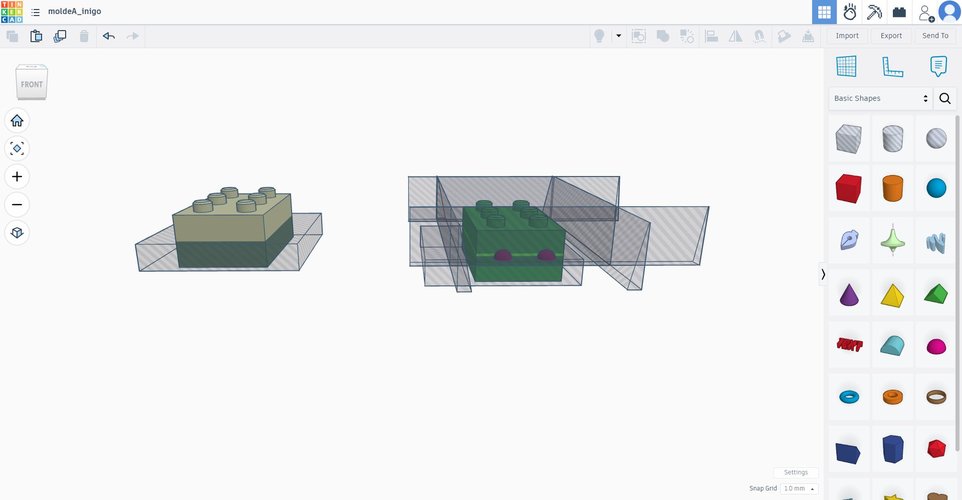Select the blue Torus shape
The width and height of the screenshot is (962, 500).
click(x=848, y=397)
